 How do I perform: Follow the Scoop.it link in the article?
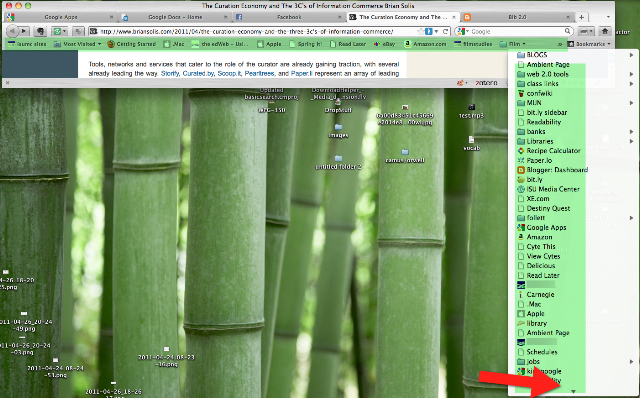229,73
